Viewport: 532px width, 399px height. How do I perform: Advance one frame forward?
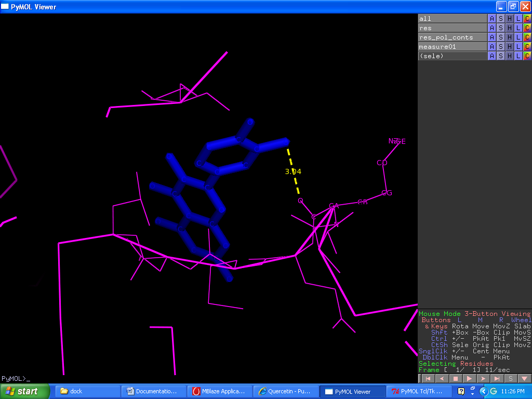[x=483, y=379]
